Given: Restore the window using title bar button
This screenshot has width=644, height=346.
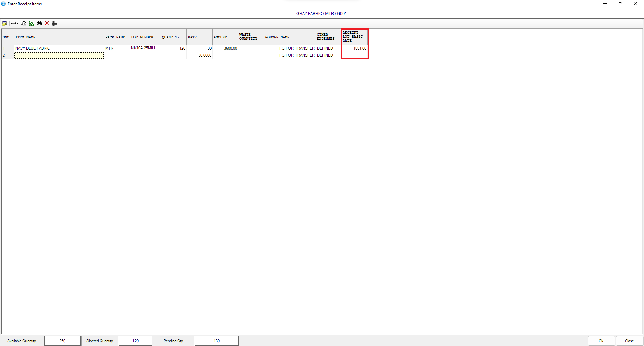Looking at the screenshot, I should (620, 4).
